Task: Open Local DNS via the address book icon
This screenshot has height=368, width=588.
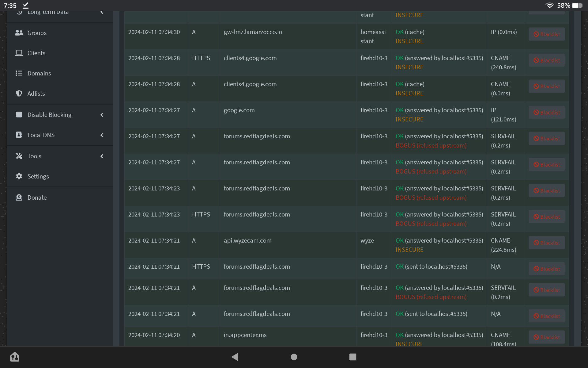Action: click(x=19, y=135)
